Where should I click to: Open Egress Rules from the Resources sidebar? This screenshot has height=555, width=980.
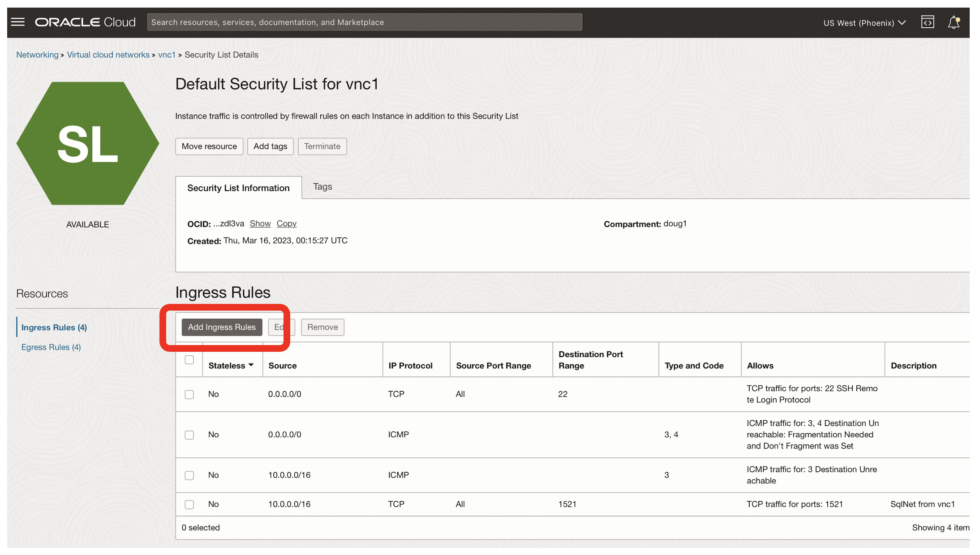click(x=51, y=347)
